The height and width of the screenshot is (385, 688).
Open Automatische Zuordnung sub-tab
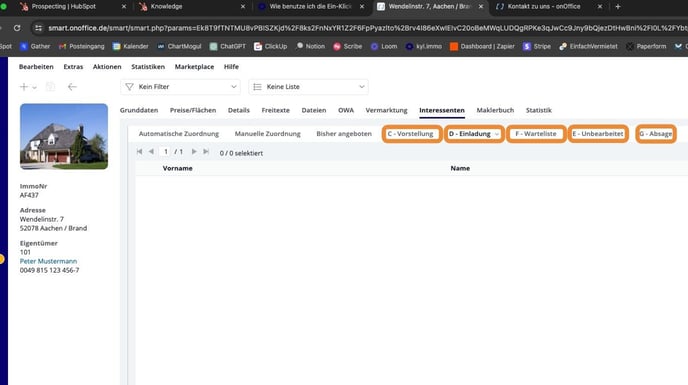pyautogui.click(x=179, y=134)
